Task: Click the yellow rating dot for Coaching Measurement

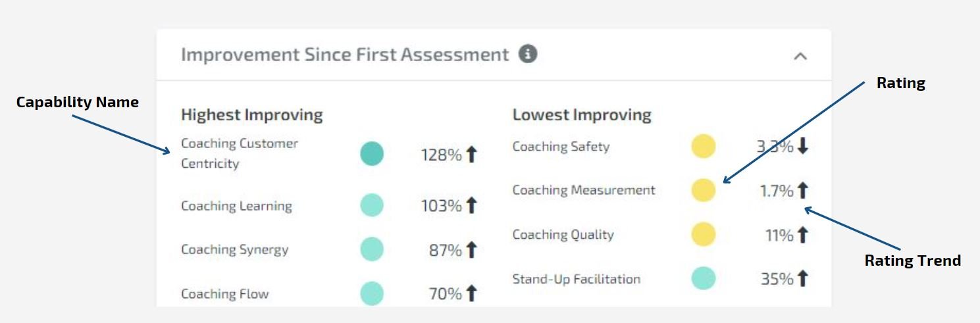Action: 704,190
